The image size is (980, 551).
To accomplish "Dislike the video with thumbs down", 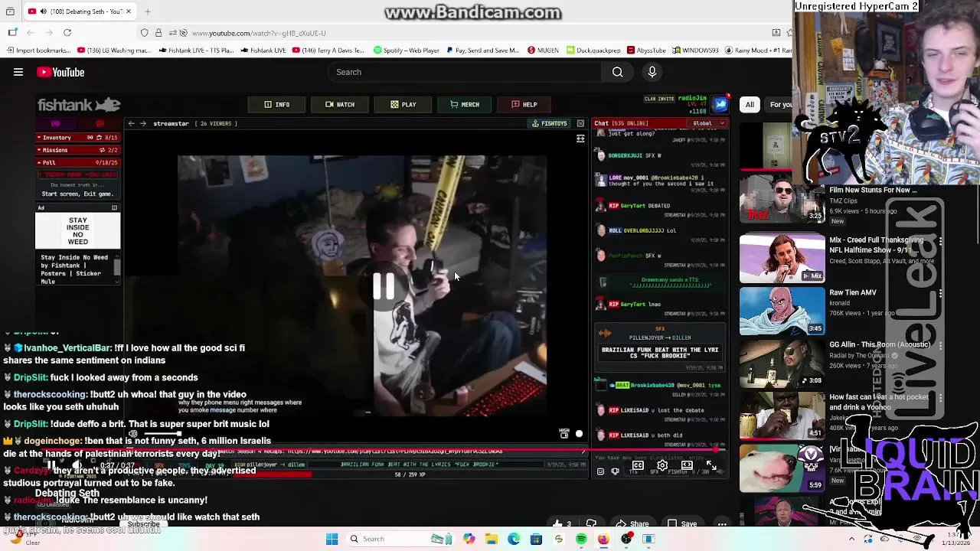I will (x=591, y=524).
